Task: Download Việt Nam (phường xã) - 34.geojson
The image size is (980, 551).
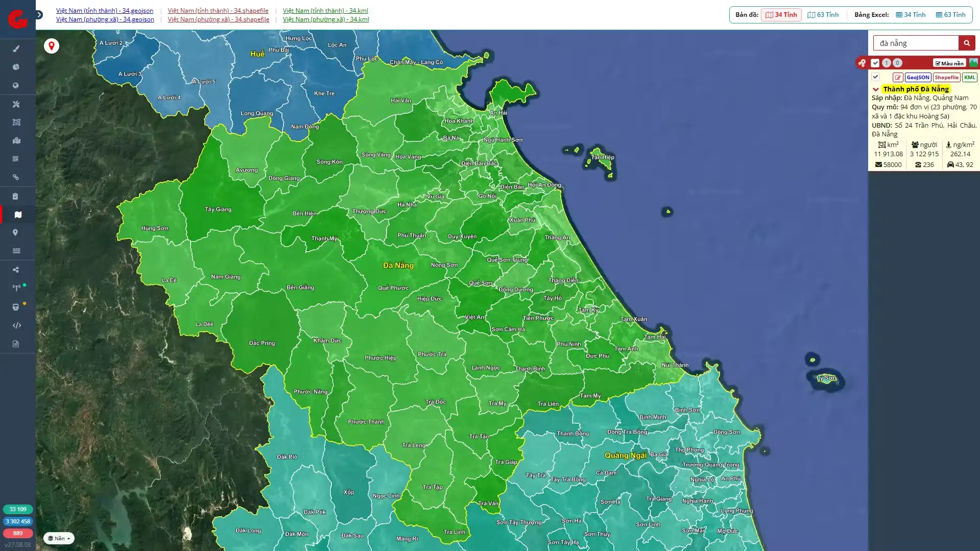Action: pyautogui.click(x=105, y=19)
